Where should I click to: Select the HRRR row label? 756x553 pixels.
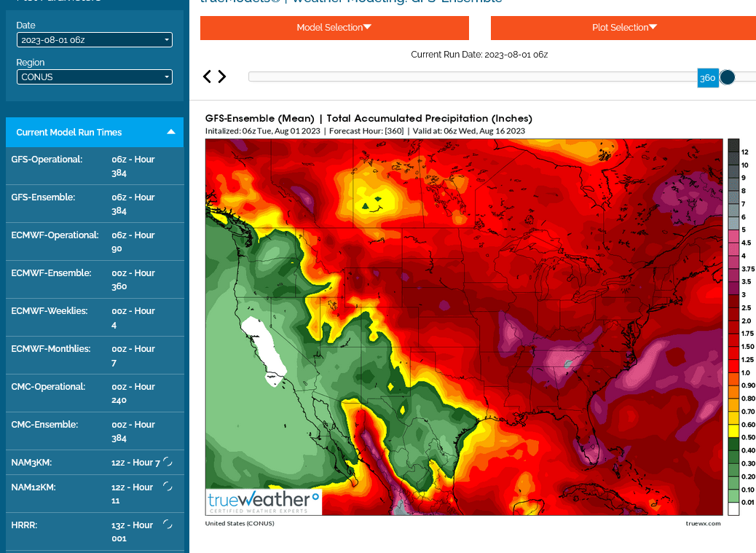pyautogui.click(x=24, y=525)
